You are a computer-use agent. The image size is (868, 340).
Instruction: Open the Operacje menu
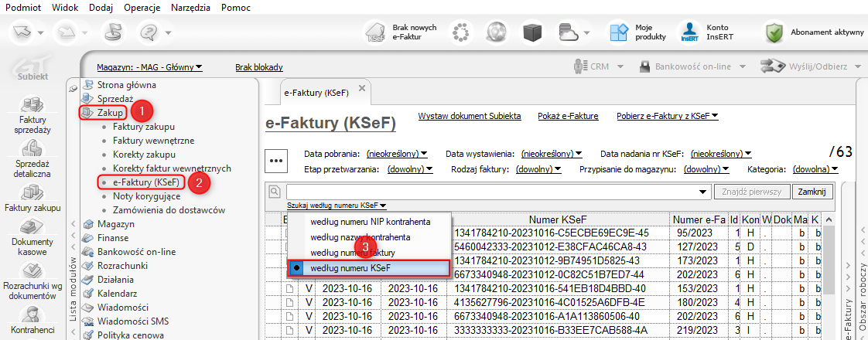(142, 8)
